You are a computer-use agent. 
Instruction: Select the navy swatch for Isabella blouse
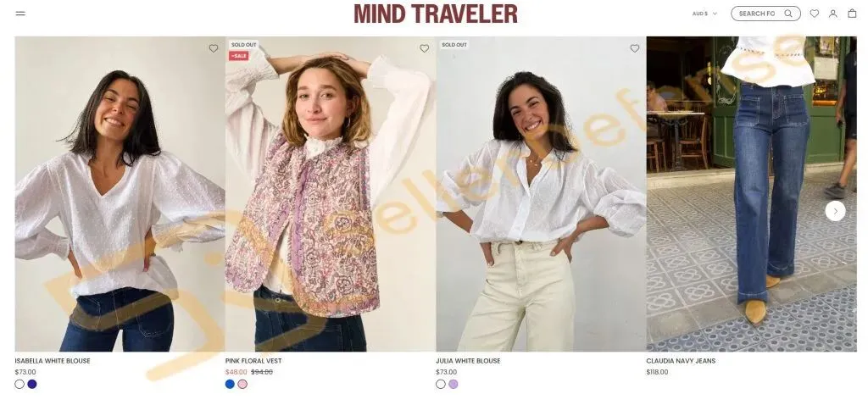(x=32, y=384)
